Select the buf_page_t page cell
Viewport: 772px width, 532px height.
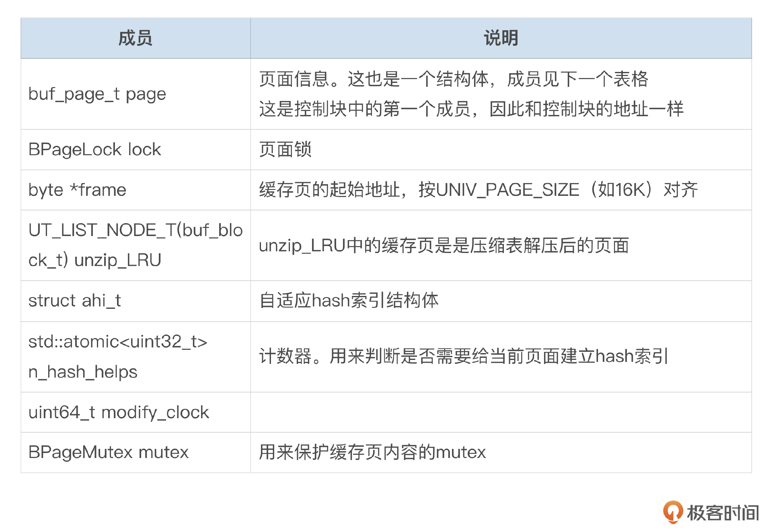pyautogui.click(x=97, y=94)
